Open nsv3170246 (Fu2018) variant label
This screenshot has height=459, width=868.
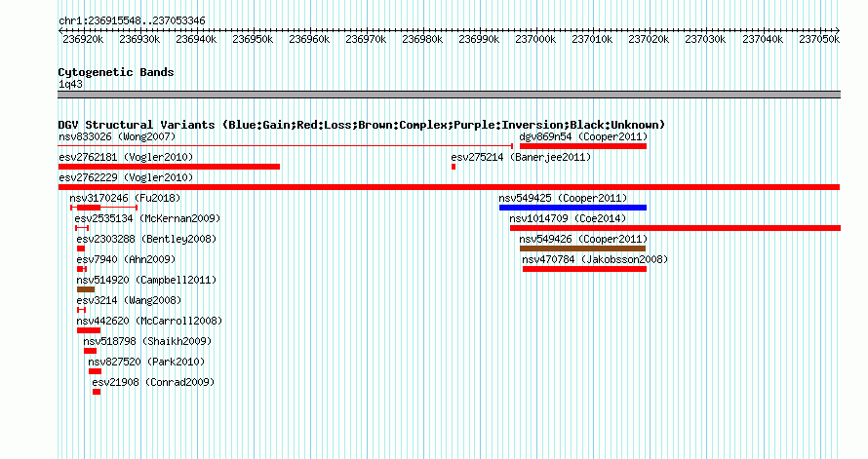[125, 198]
